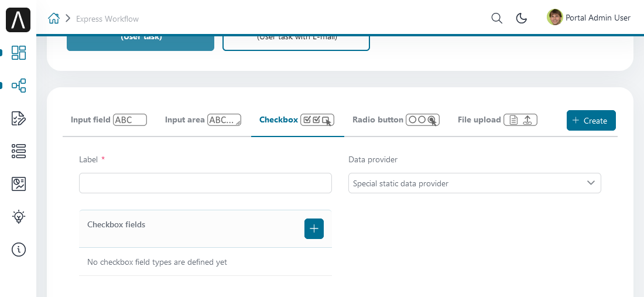
Task: Switch to the Input area tab
Action: [203, 120]
